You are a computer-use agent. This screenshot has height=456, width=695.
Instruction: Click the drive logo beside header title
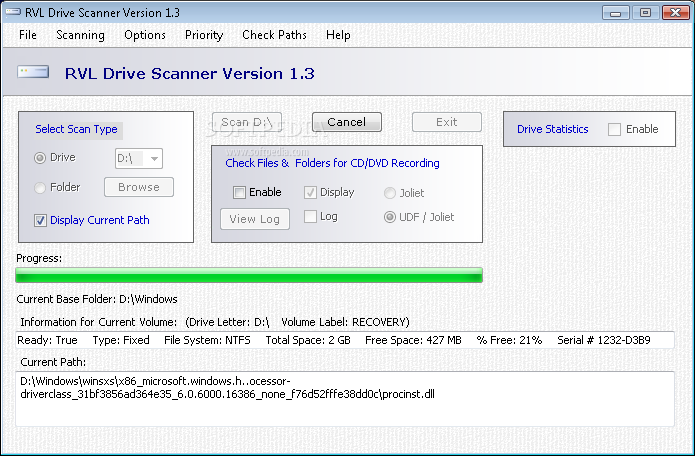(x=33, y=72)
